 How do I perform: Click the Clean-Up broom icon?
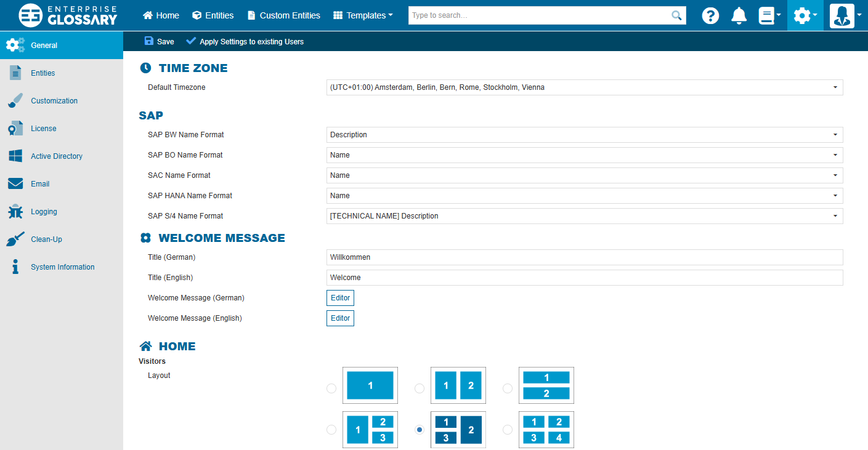[x=15, y=239]
